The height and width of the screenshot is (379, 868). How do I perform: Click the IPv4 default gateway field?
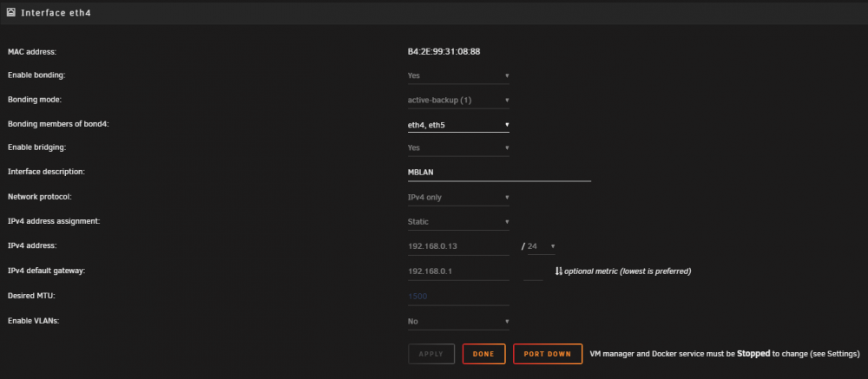click(458, 271)
